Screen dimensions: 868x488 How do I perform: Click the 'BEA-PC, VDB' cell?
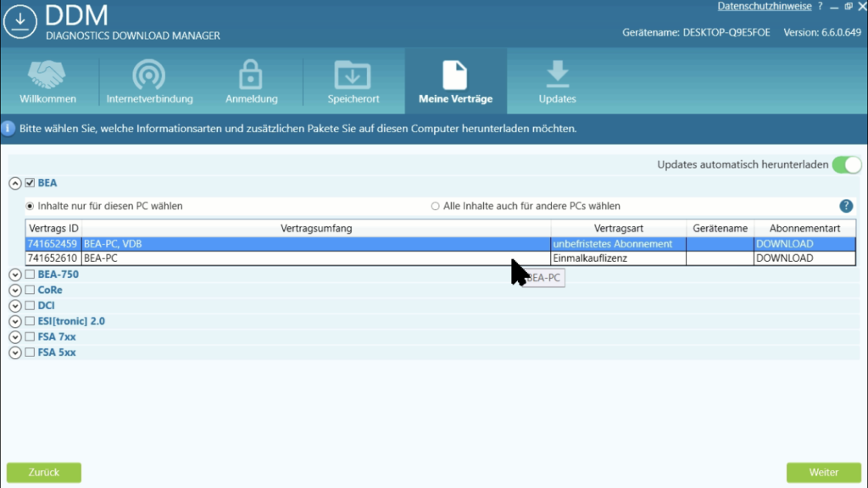click(316, 244)
